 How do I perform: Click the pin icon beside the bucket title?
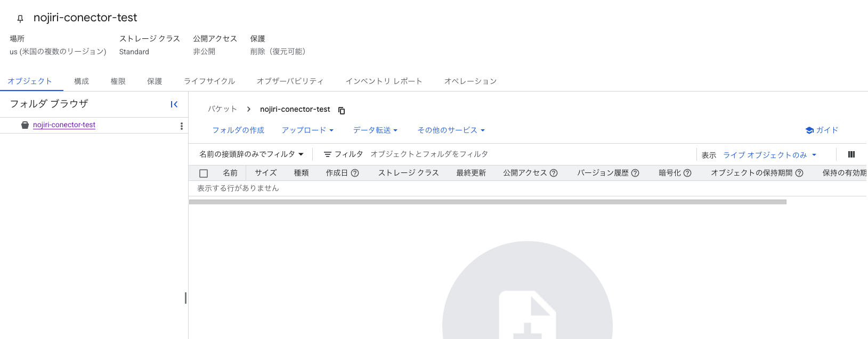point(20,19)
